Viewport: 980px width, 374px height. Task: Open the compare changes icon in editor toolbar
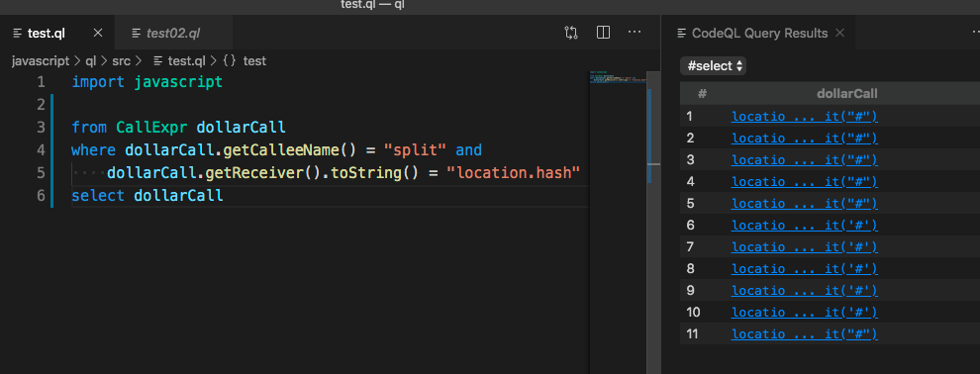(x=570, y=33)
